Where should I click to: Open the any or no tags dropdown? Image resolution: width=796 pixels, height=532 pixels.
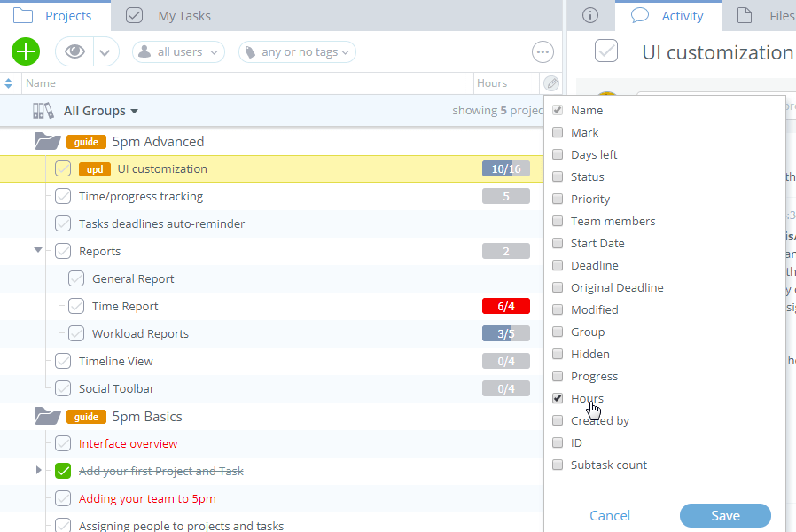point(297,52)
